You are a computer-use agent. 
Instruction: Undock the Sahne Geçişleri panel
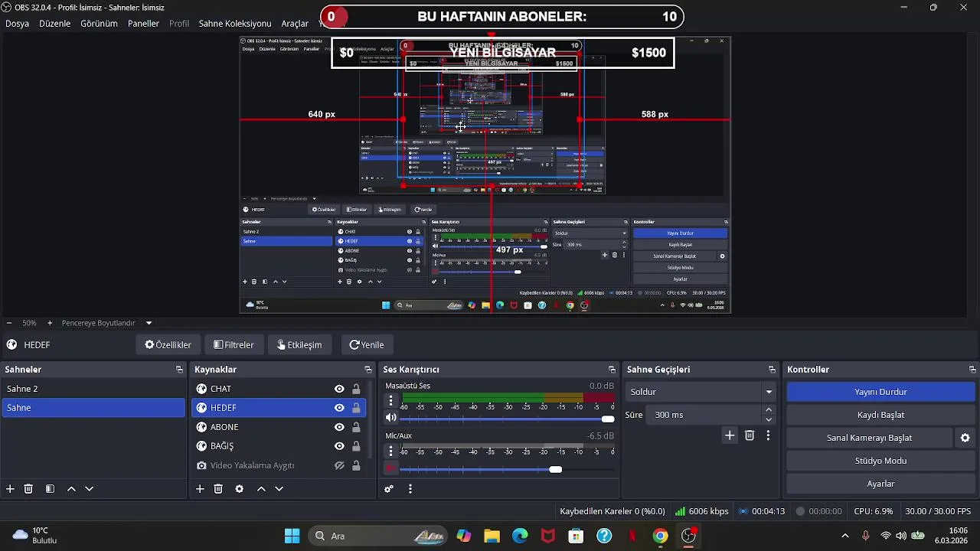point(772,370)
